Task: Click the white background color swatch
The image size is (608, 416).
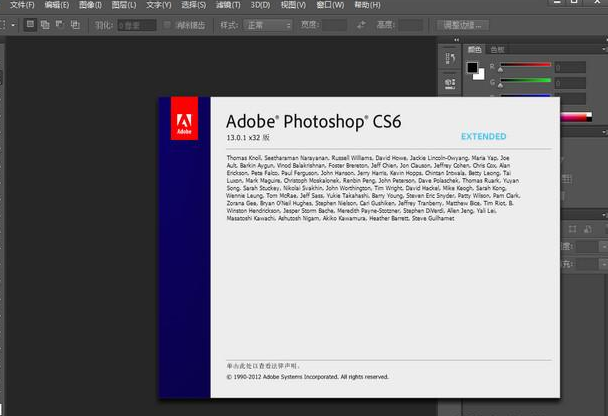Action: point(480,75)
